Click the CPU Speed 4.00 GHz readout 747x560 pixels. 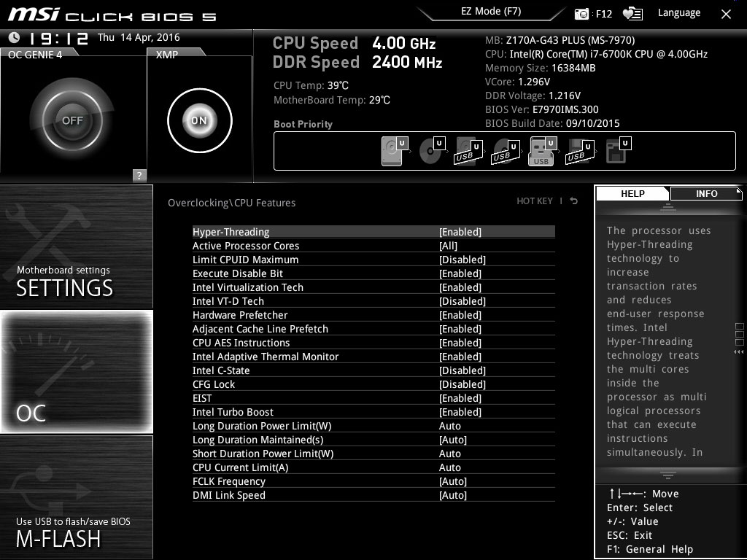pos(354,43)
